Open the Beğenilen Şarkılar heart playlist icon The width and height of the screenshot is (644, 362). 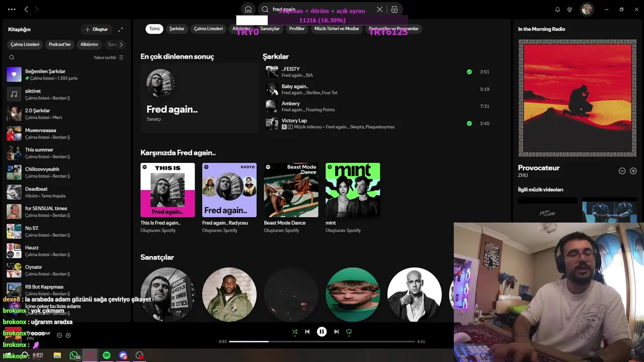coord(14,74)
